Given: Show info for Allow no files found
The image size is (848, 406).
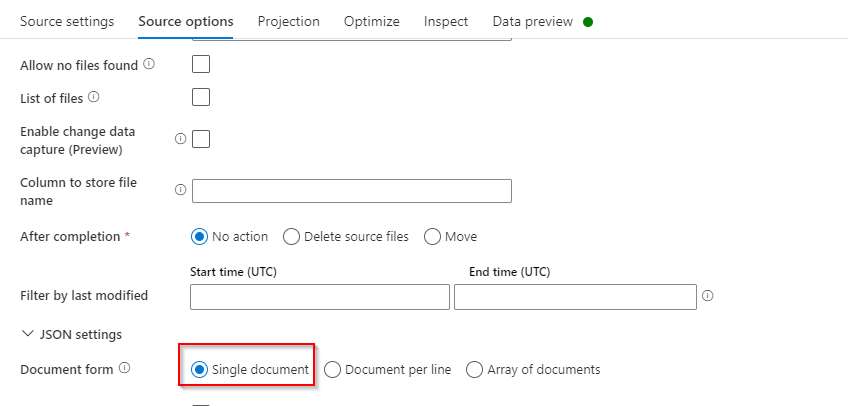Looking at the screenshot, I should click(149, 64).
